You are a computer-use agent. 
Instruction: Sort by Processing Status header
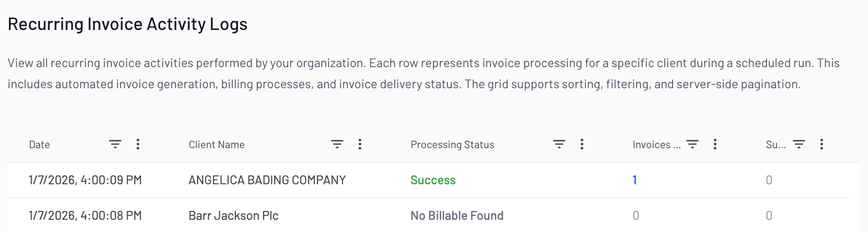[452, 145]
